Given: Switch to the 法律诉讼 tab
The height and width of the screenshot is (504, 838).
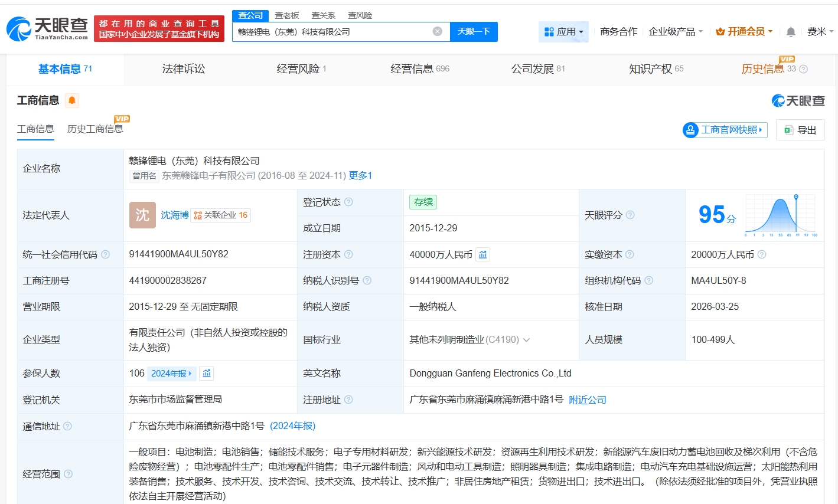Looking at the screenshot, I should tap(182, 68).
